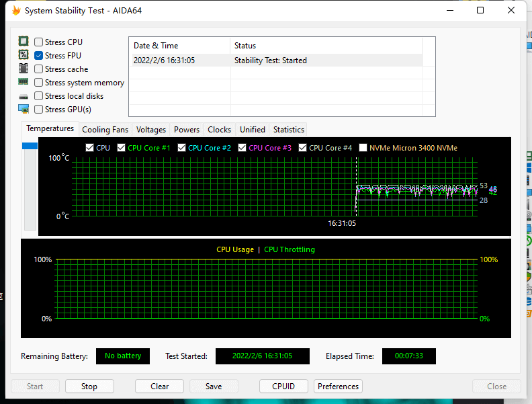
Task: Hide the CPU temperature line in graph
Action: pos(89,148)
